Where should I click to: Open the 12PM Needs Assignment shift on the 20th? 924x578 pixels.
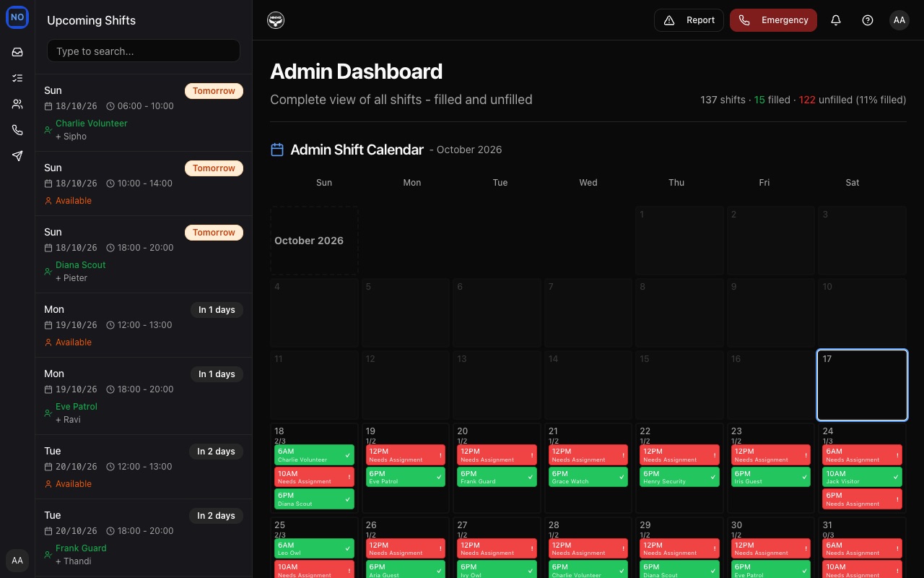click(497, 455)
